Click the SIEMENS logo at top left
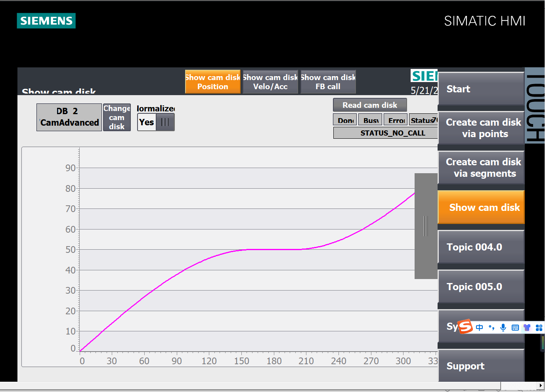Image resolution: width=545 pixels, height=392 pixels. tap(46, 21)
